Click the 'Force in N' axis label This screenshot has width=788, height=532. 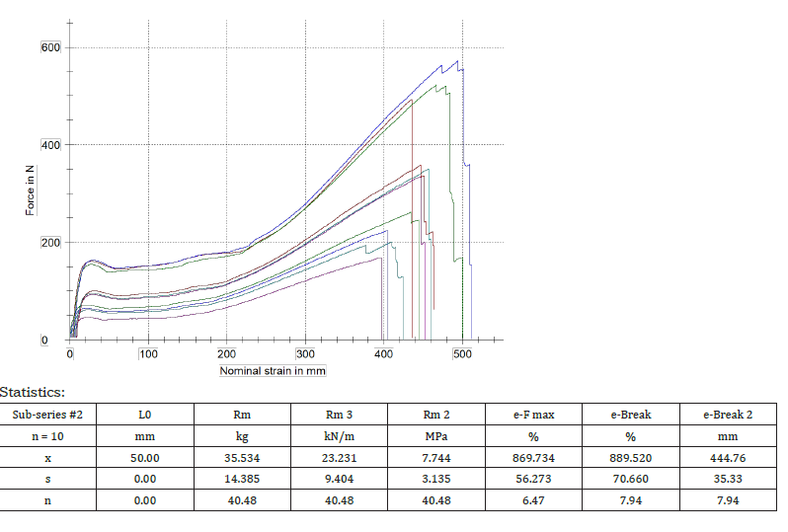(31, 191)
